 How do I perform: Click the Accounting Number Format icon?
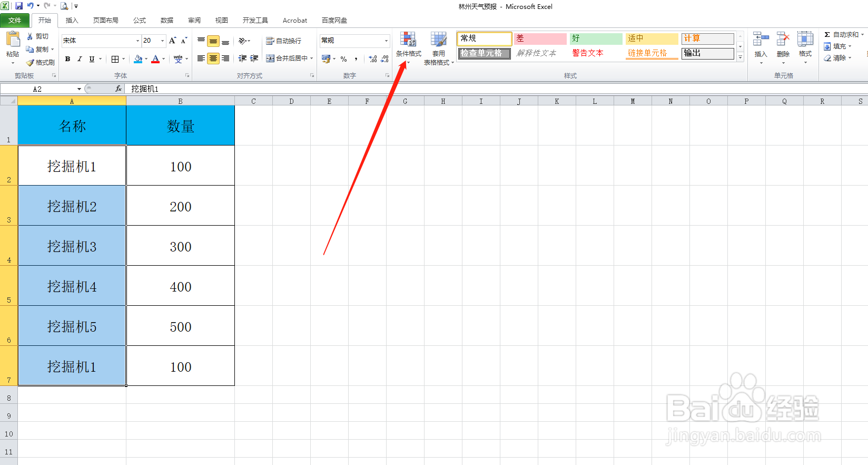326,59
